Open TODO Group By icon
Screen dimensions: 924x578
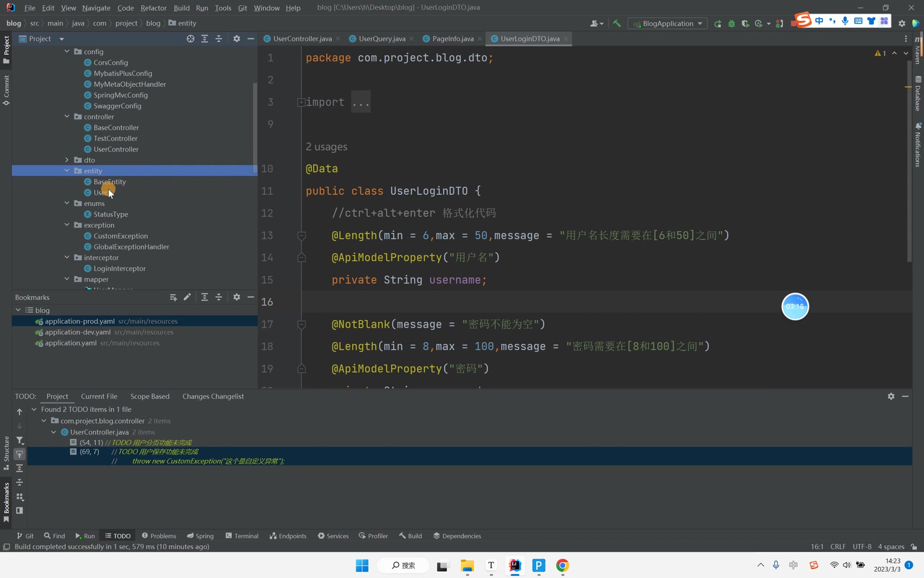pos(19,497)
